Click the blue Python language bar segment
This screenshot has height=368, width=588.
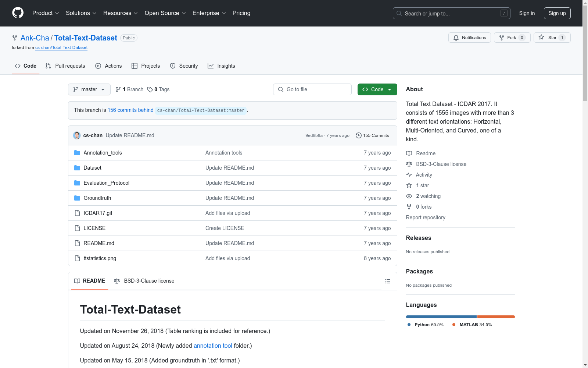tap(441, 317)
